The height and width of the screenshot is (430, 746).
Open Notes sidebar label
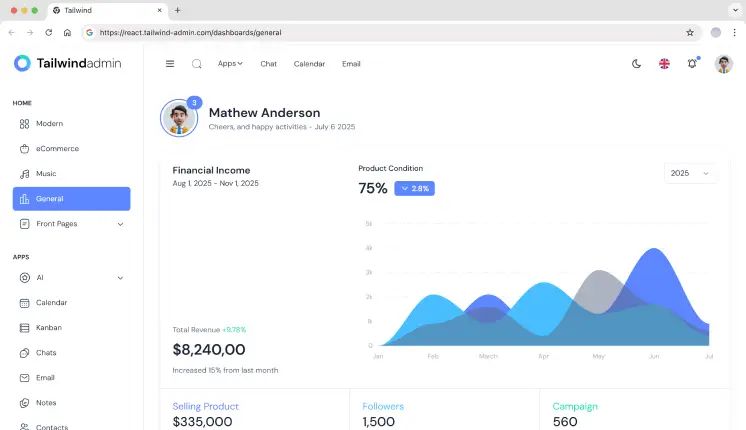tap(46, 403)
